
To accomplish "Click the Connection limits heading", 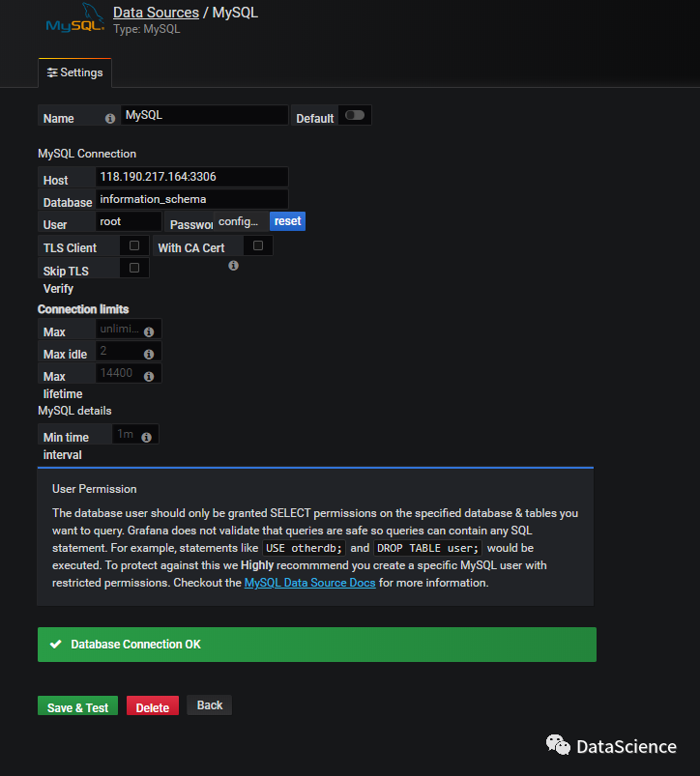I will pyautogui.click(x=83, y=309).
